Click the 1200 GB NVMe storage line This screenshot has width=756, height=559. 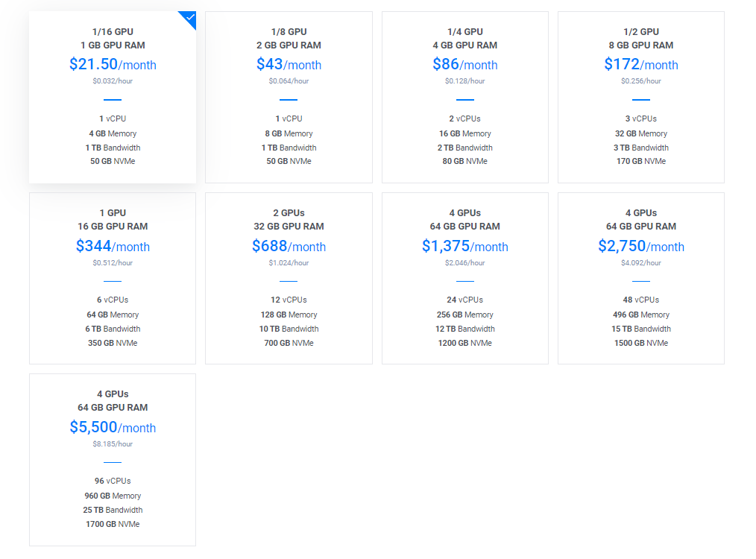tap(464, 343)
